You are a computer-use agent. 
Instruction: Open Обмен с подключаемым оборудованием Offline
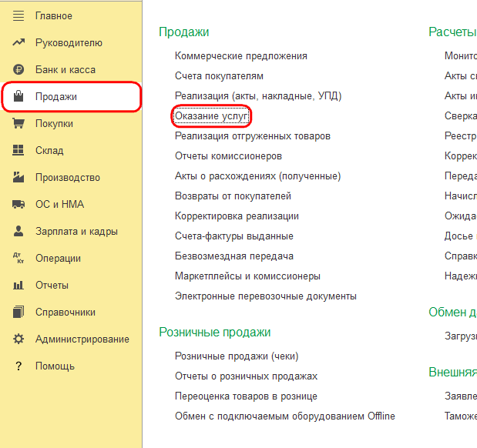click(285, 416)
